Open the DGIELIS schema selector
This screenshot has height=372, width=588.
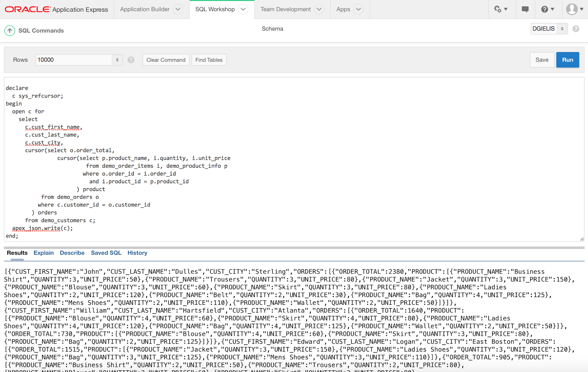tap(549, 29)
